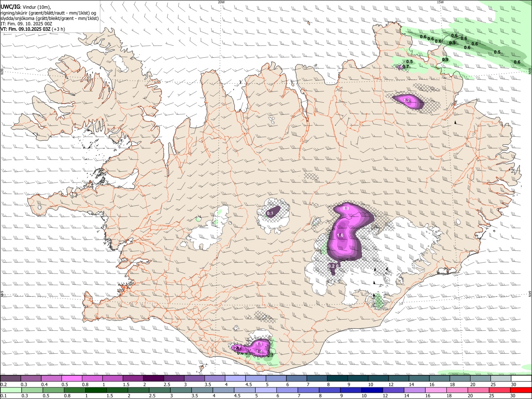Click the '0.1' value on the Hofsjökull glacier
532x399 pixels.
pos(270,213)
